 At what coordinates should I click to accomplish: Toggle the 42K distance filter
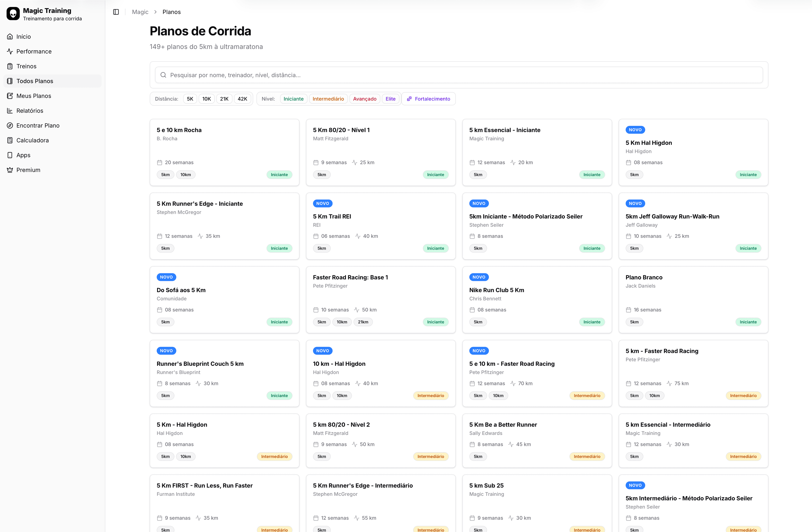(242, 99)
